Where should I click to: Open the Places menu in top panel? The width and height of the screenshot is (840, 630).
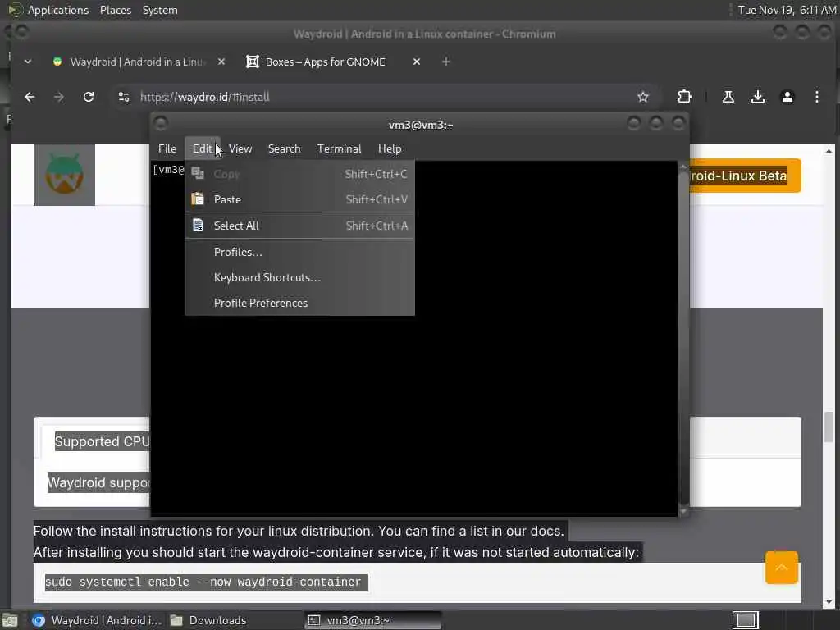(116, 10)
